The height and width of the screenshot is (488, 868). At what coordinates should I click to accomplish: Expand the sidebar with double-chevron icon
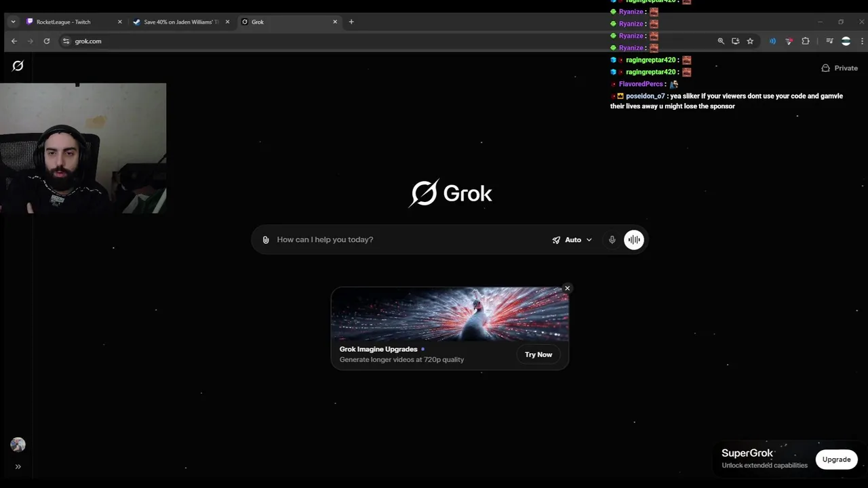click(x=18, y=466)
